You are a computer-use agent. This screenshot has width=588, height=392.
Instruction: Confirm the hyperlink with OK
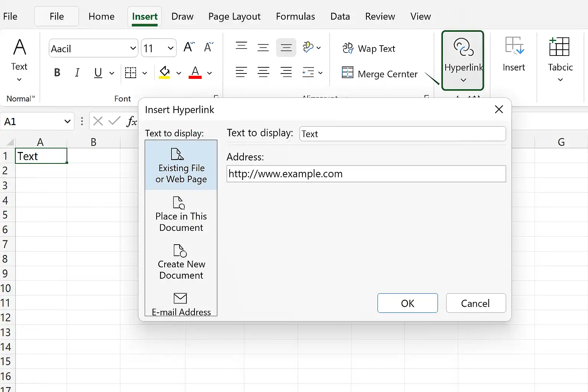point(407,303)
